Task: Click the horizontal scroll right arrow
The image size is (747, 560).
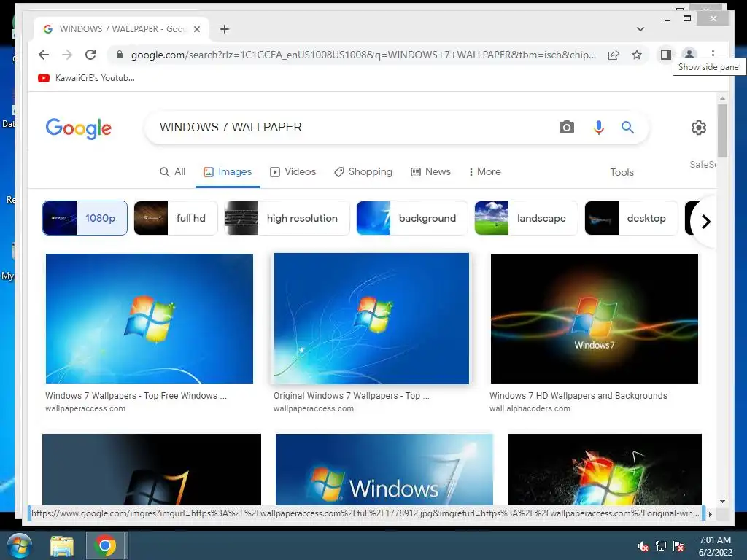Action: [x=711, y=514]
